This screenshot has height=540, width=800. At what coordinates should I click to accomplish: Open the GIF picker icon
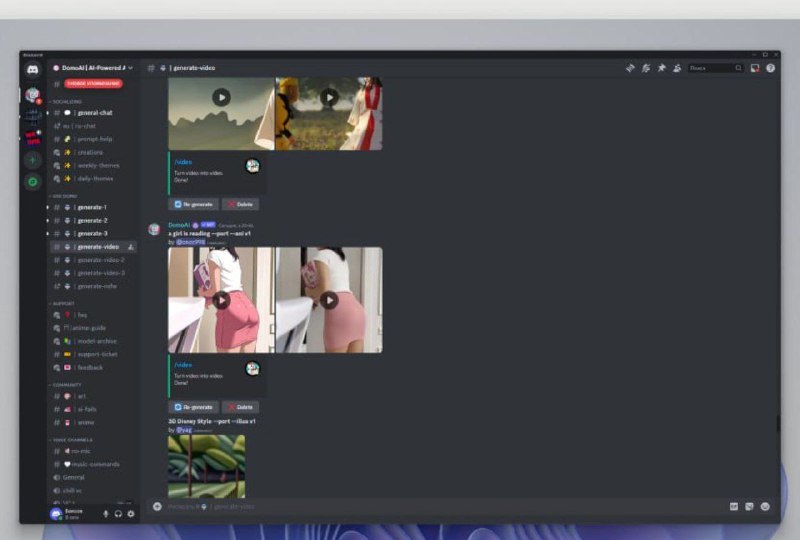click(734, 507)
